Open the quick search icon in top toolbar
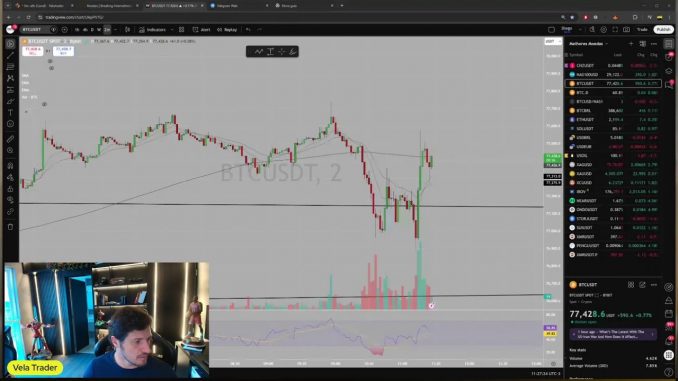Image resolution: width=678 pixels, height=381 pixels. coord(592,29)
